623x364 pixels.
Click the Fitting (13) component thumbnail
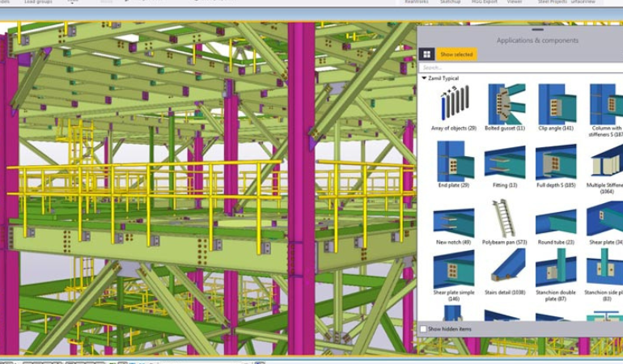click(x=504, y=161)
